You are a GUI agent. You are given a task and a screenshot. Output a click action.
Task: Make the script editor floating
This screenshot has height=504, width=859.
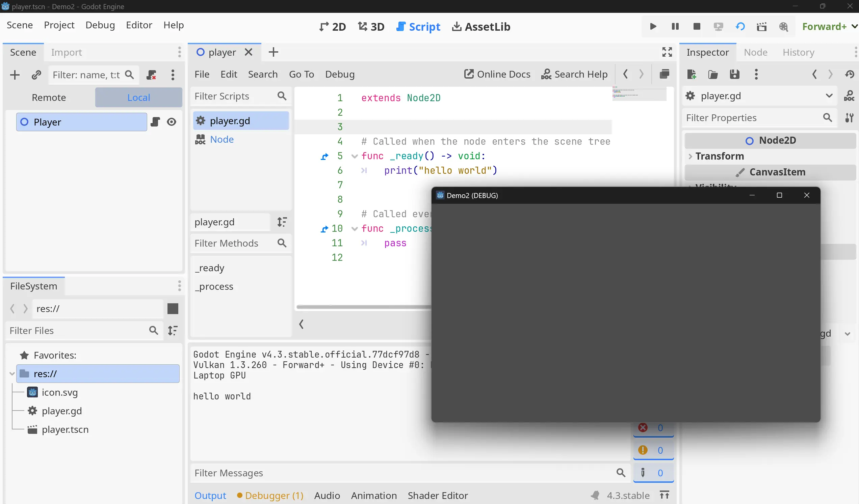click(x=665, y=74)
